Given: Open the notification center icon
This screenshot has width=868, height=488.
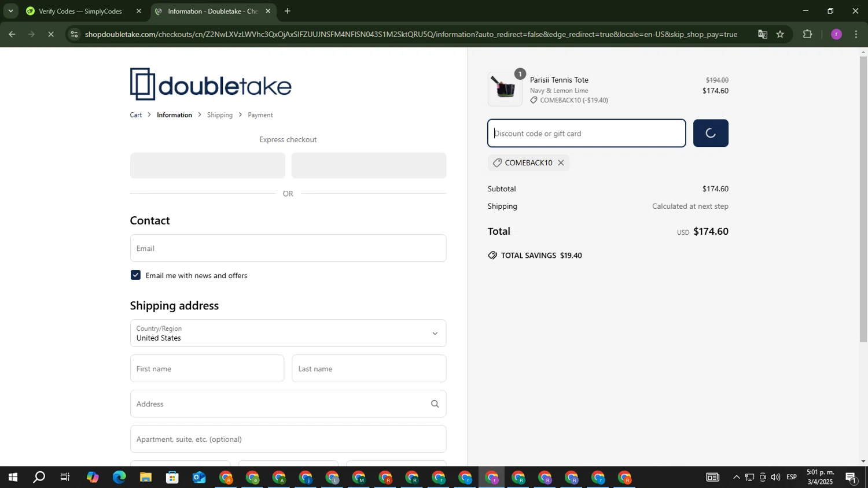Looking at the screenshot, I should pyautogui.click(x=851, y=478).
